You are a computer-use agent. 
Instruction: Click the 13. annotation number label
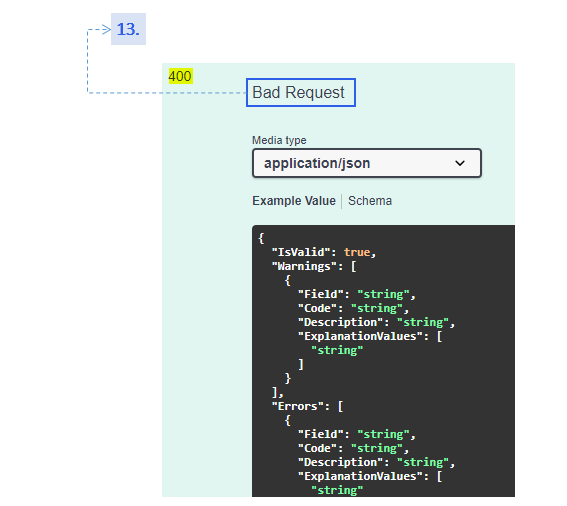128,29
